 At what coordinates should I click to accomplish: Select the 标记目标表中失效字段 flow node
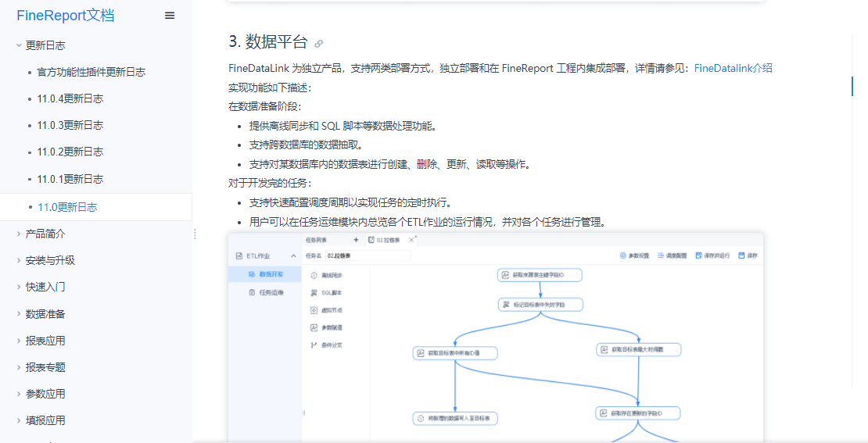[540, 305]
